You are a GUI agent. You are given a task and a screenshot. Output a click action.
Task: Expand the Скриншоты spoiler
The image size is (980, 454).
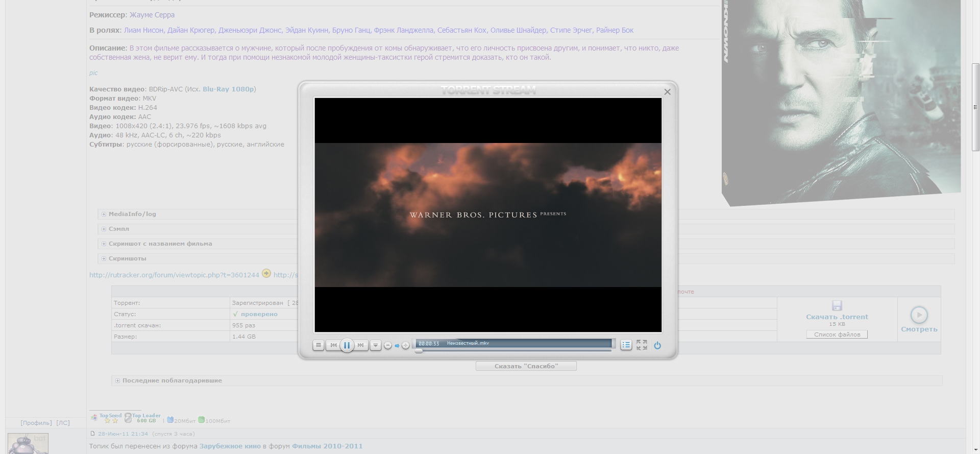point(124,258)
